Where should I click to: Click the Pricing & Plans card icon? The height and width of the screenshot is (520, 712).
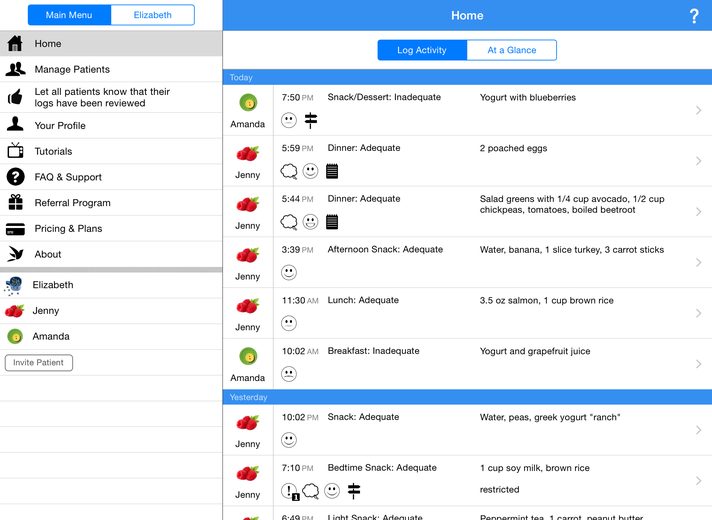point(15,229)
